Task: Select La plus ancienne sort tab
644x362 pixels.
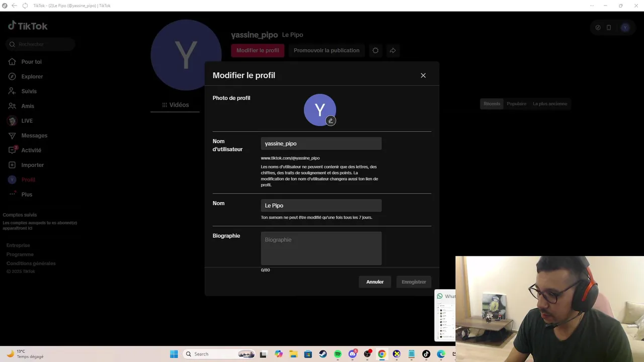Action: pyautogui.click(x=550, y=104)
